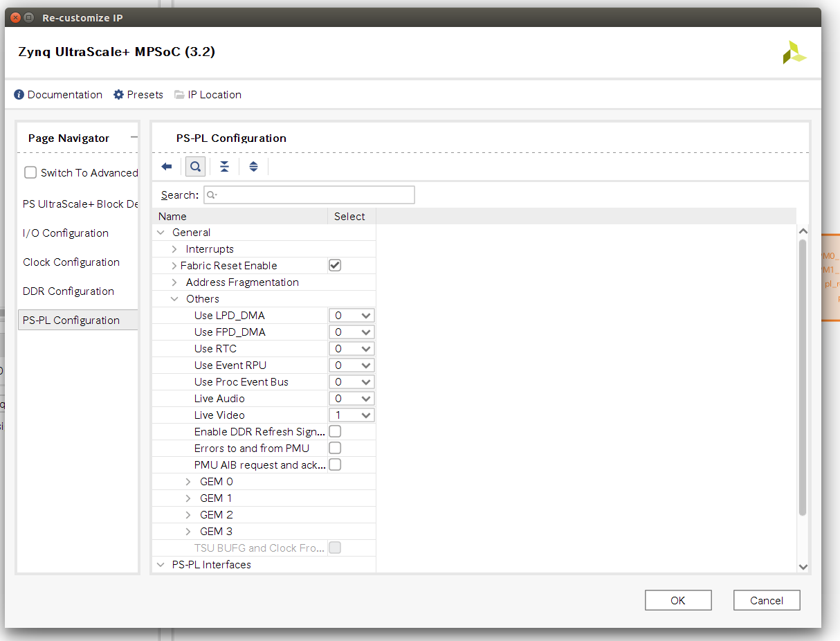Click the scrollbar down arrow
840x641 pixels.
coord(803,566)
